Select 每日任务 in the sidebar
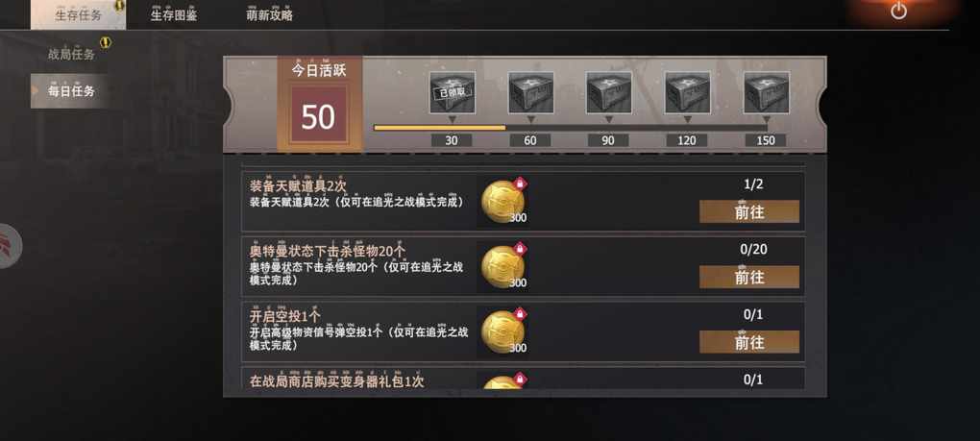Viewport: 980px width, 441px height. pyautogui.click(x=71, y=91)
